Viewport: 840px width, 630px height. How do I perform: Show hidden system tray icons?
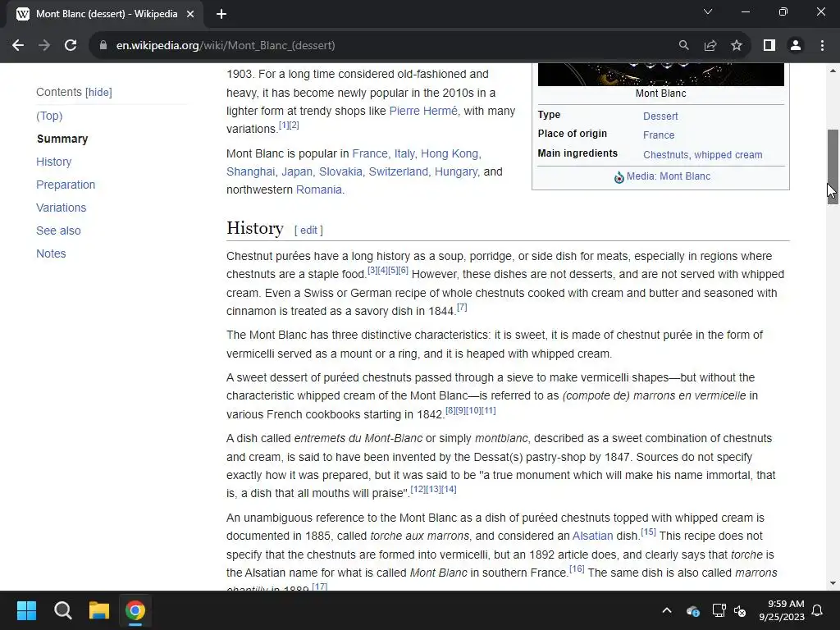(667, 610)
